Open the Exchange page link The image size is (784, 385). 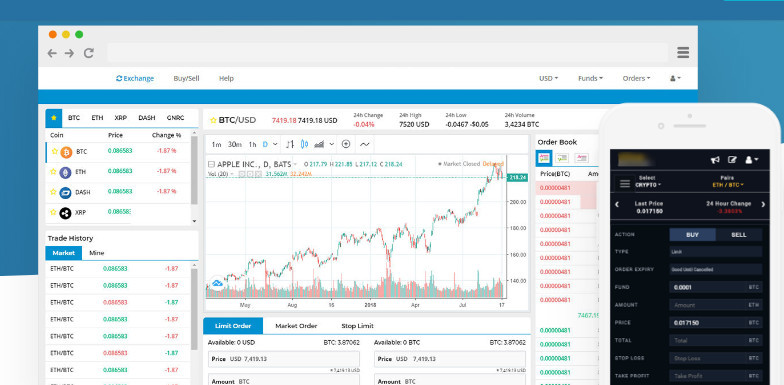point(135,78)
